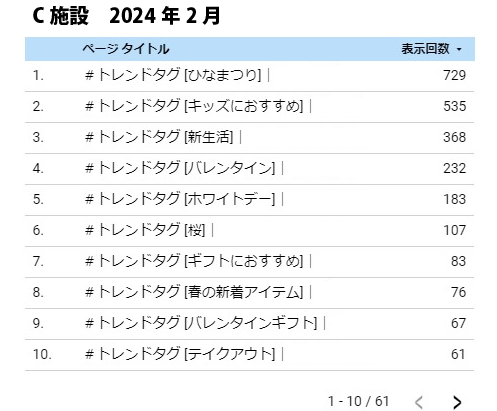497x411 pixels.
Task: Click the title C施設 2024年2月
Action: (x=126, y=16)
